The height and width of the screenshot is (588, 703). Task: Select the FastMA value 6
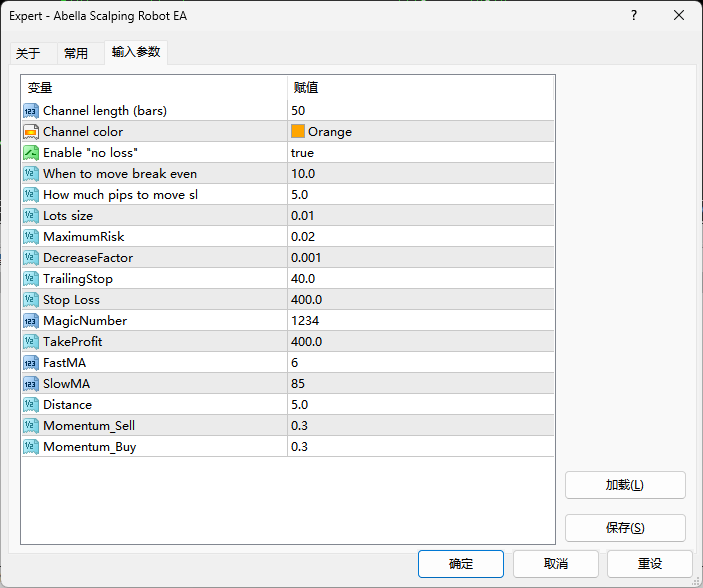coord(295,363)
